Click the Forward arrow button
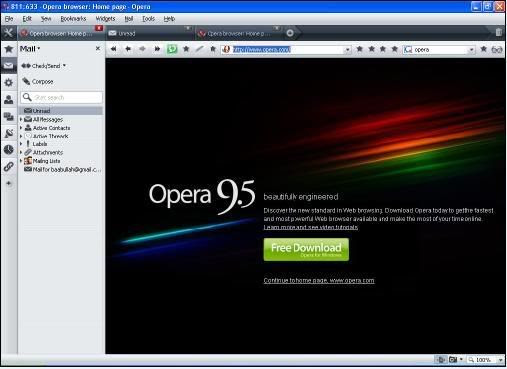Screen dimensions: 507x369 pos(142,49)
